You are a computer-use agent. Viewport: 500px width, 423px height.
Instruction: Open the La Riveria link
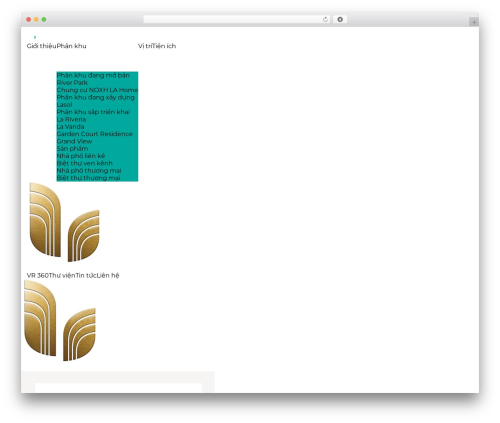pyautogui.click(x=71, y=119)
